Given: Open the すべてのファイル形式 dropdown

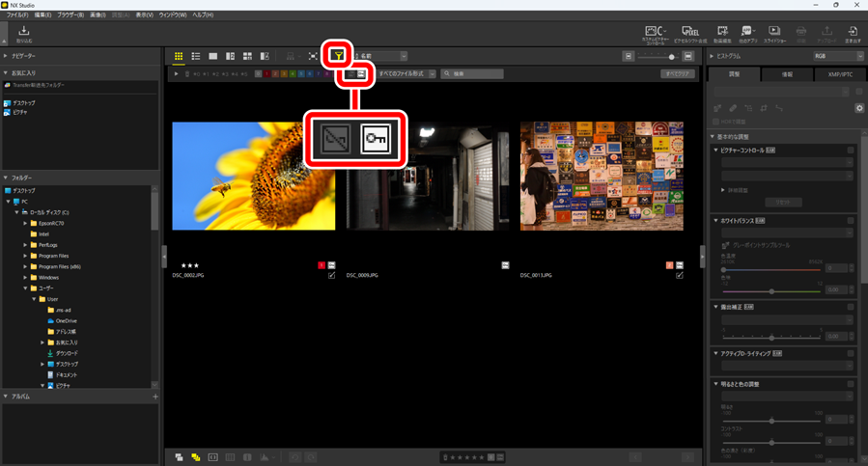Looking at the screenshot, I should click(406, 73).
